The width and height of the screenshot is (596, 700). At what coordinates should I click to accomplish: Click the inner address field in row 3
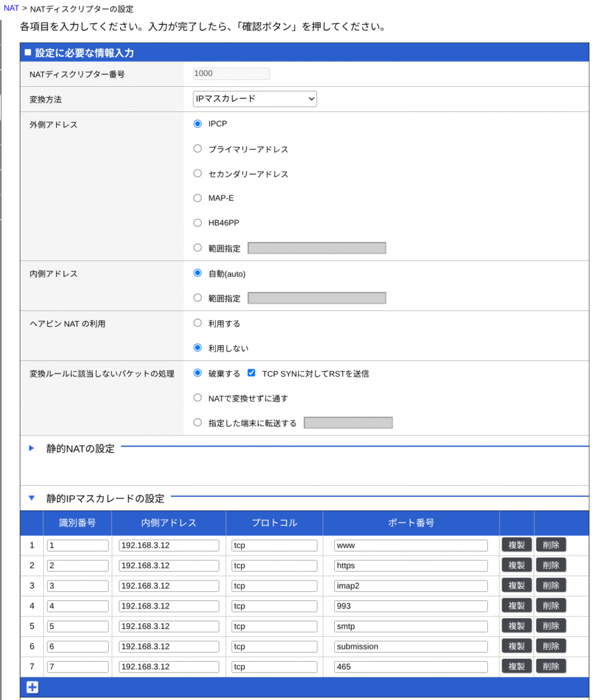[x=169, y=586]
